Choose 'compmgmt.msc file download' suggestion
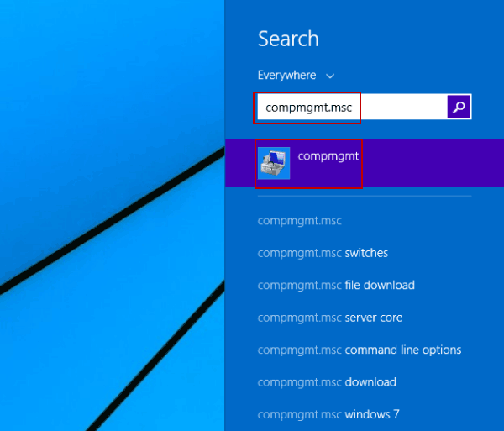This screenshot has width=504, height=431. tap(336, 286)
